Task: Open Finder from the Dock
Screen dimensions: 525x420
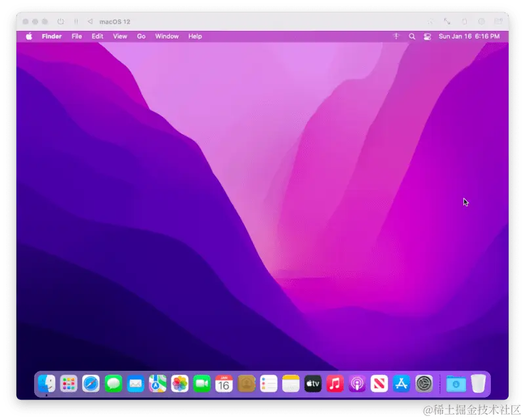Action: pyautogui.click(x=47, y=383)
